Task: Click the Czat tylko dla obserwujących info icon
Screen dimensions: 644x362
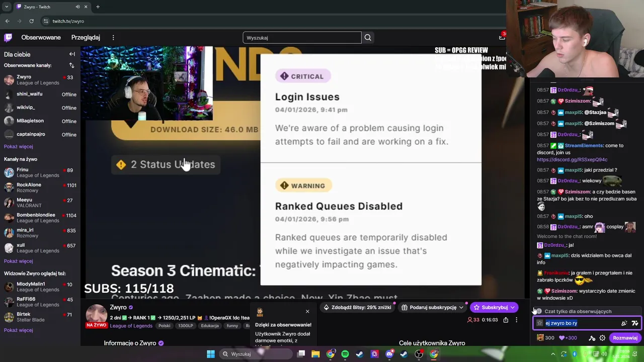Action: pos(539,311)
